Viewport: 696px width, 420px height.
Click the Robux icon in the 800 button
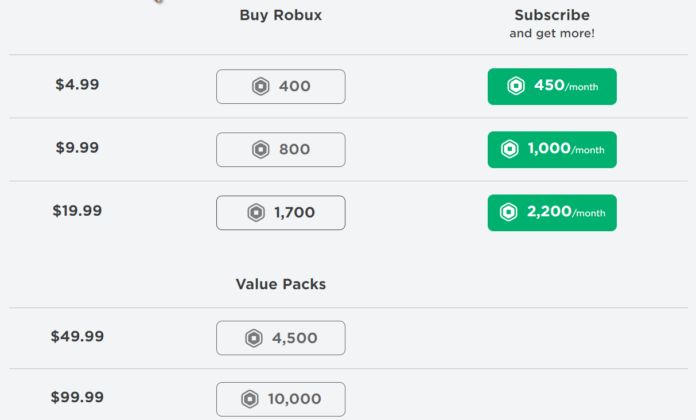(x=261, y=150)
